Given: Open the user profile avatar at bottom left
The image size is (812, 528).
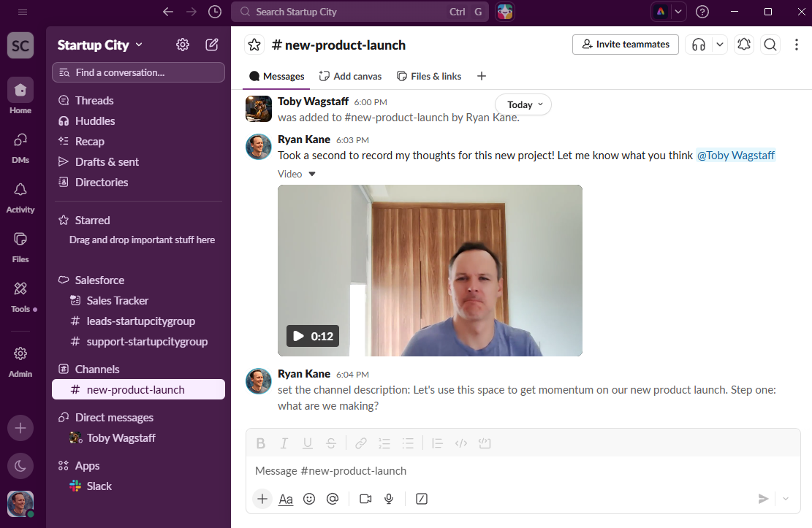Looking at the screenshot, I should coord(20,504).
